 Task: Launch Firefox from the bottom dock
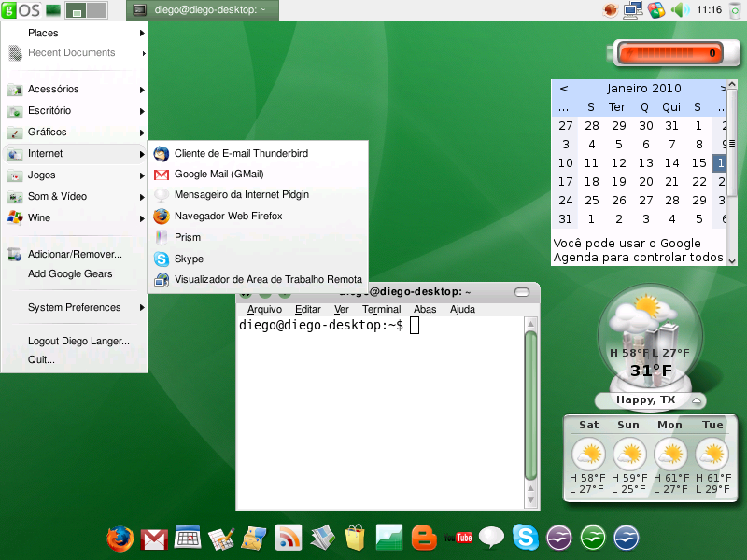click(120, 539)
